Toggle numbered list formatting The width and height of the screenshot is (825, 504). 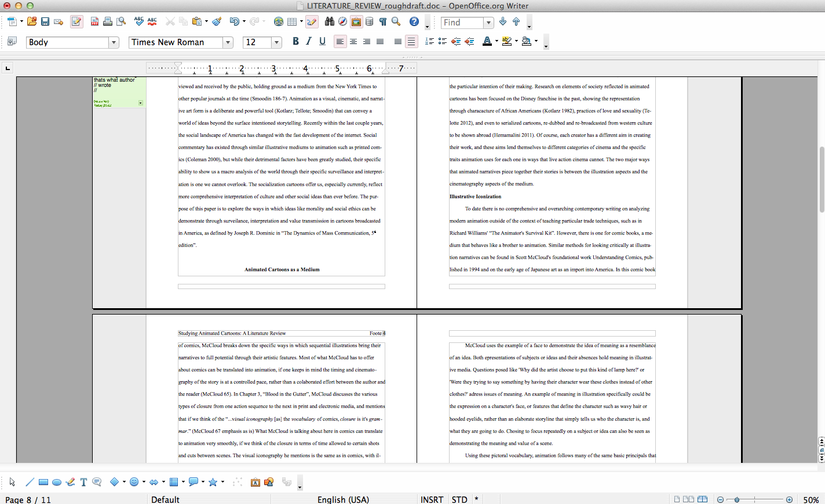coord(429,42)
